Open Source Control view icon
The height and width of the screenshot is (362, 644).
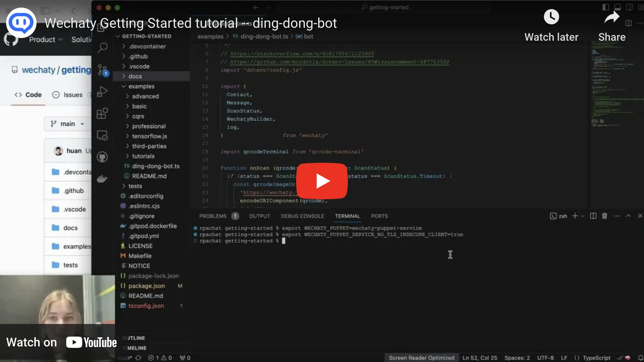(102, 70)
